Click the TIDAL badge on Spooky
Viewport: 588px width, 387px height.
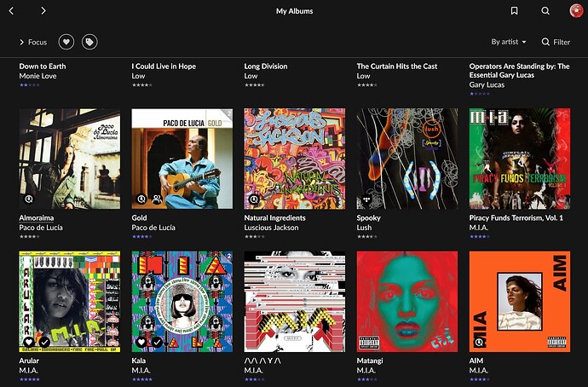pos(366,199)
